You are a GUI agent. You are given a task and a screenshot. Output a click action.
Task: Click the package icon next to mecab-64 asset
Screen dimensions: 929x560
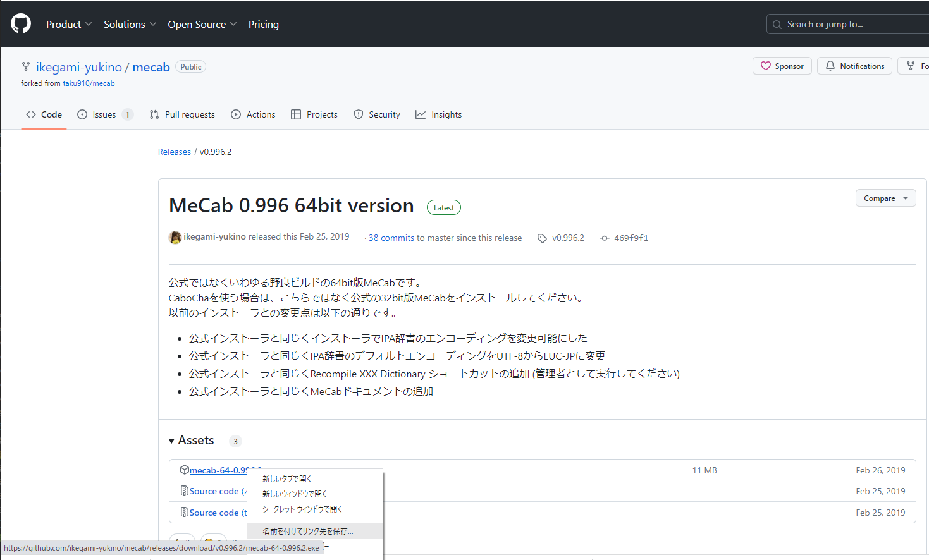pyautogui.click(x=185, y=470)
